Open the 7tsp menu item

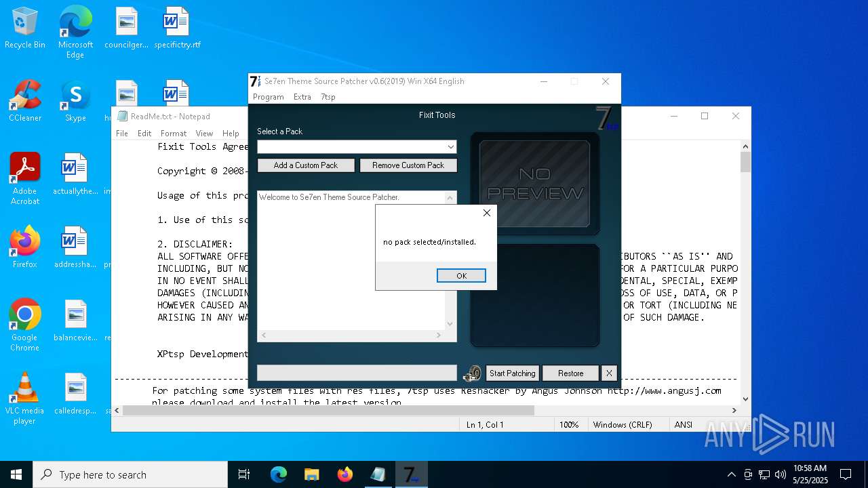tap(328, 97)
